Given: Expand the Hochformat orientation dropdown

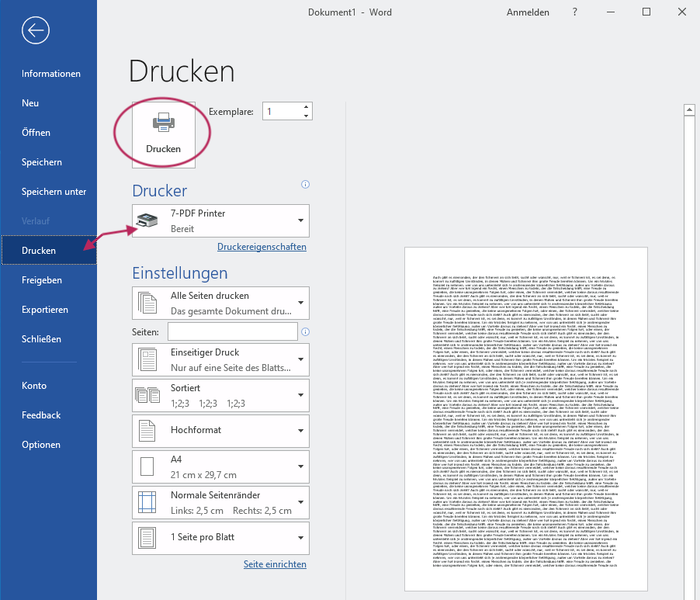Looking at the screenshot, I should 300,431.
